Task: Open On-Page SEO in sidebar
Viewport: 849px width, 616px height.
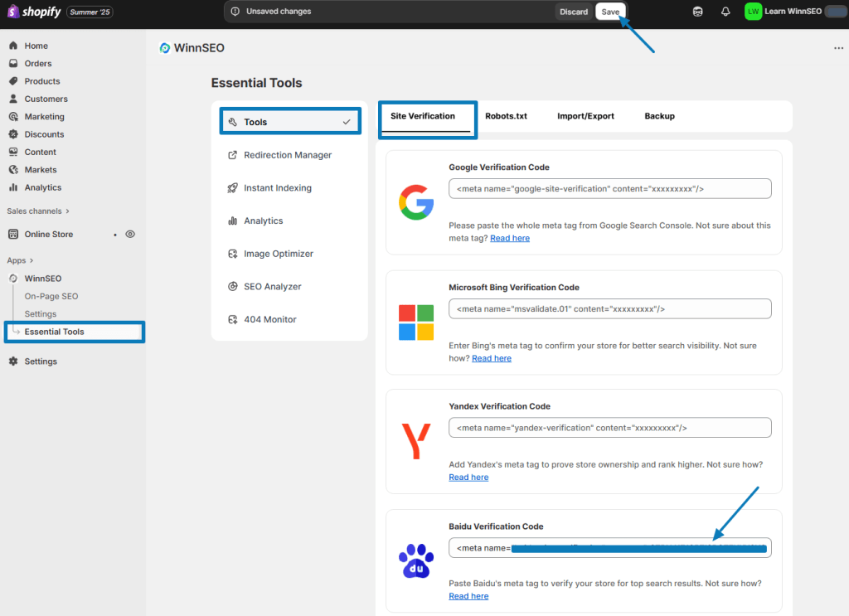Action: pyautogui.click(x=51, y=296)
